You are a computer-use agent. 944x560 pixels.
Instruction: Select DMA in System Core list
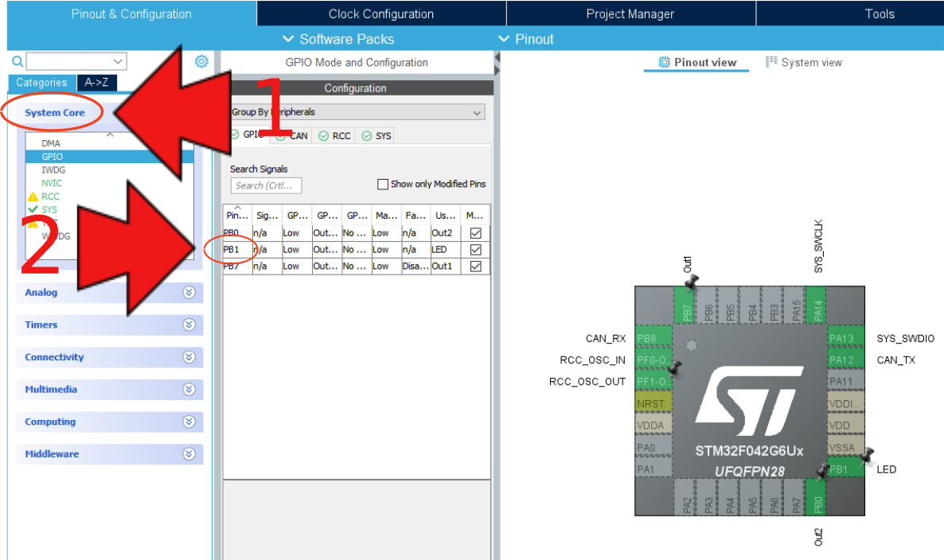point(51,143)
